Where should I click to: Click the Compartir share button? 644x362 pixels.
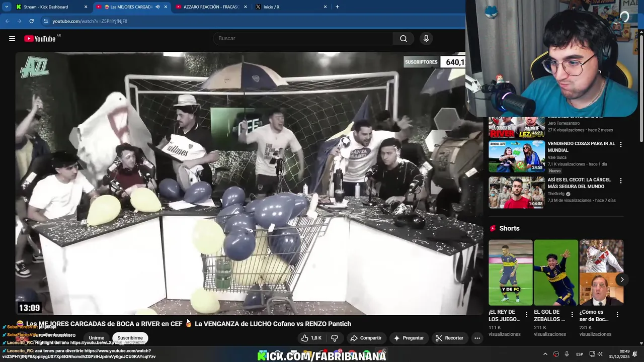click(x=366, y=338)
